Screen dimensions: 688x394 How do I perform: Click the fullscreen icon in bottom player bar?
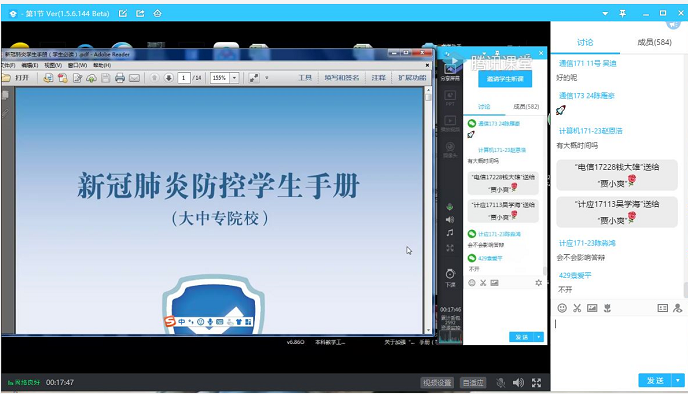tap(536, 383)
